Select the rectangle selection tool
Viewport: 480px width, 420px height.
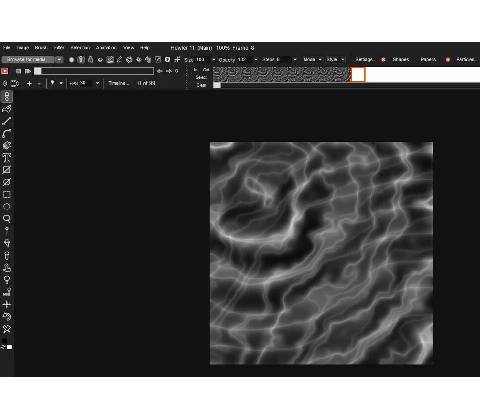7,194
